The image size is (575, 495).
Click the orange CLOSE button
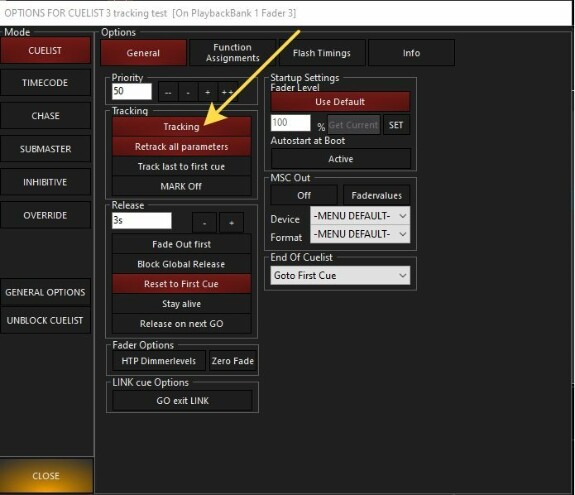[46, 476]
